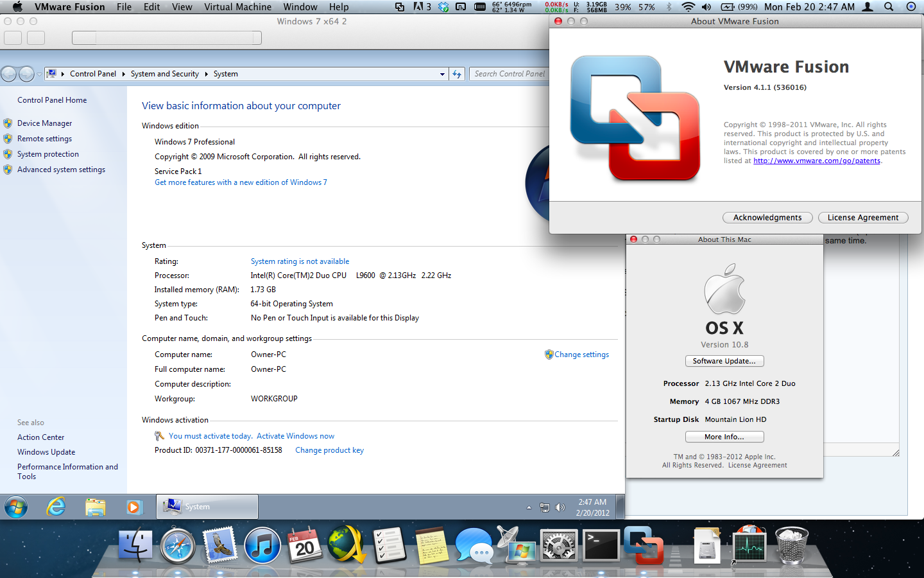Open Windows Update under See also
The width and height of the screenshot is (924, 578).
coord(46,452)
